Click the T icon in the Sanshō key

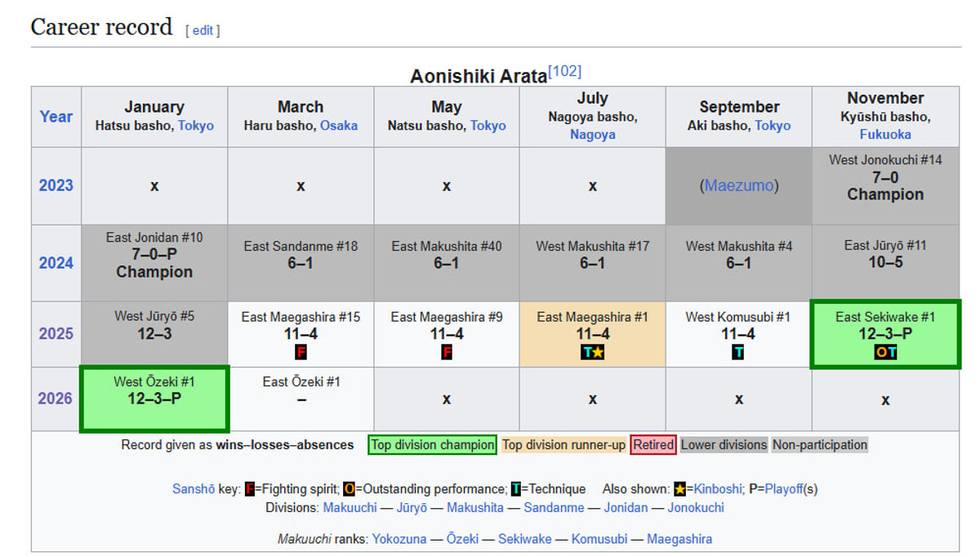(x=516, y=489)
